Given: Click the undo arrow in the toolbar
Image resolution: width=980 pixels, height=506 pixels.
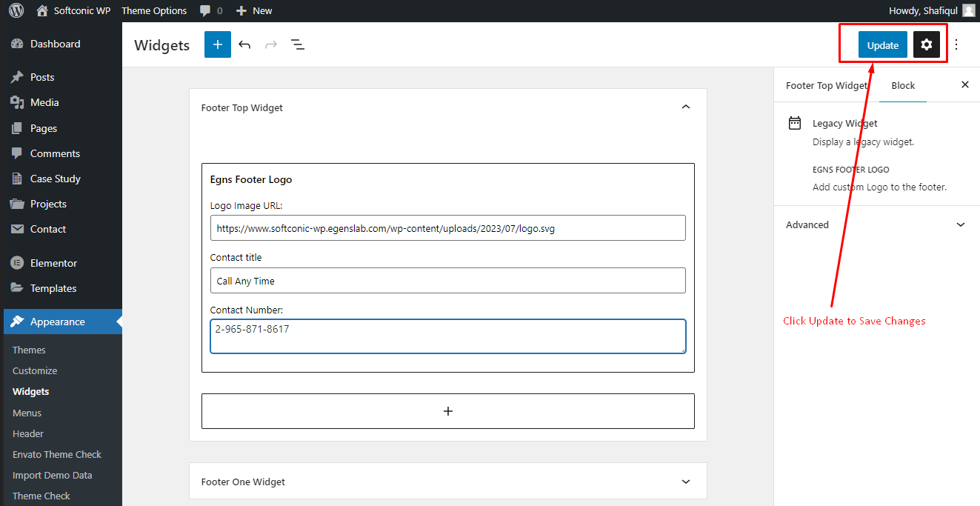Looking at the screenshot, I should point(244,44).
